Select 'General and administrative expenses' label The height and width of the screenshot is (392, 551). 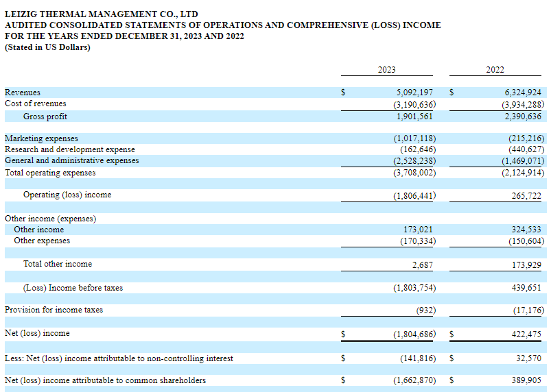coord(71,160)
